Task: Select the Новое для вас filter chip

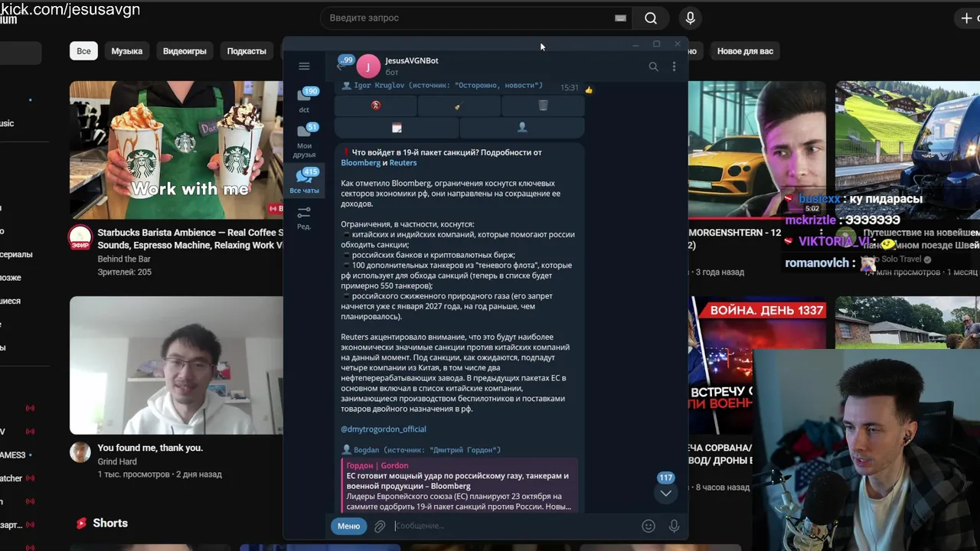Action: click(745, 51)
